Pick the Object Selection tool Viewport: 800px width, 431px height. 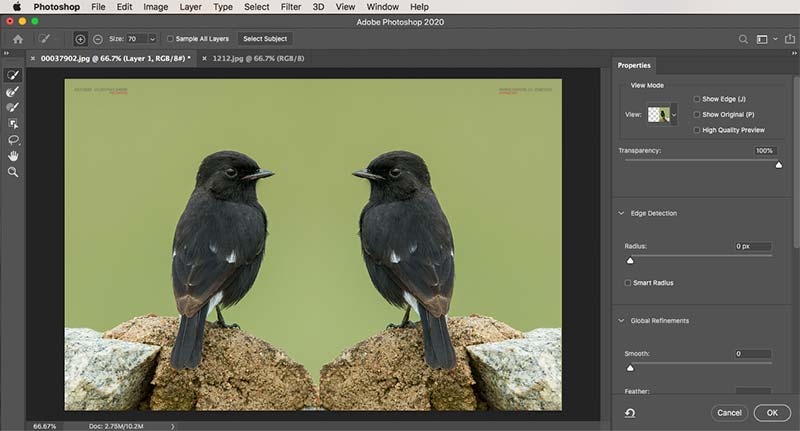coord(13,123)
